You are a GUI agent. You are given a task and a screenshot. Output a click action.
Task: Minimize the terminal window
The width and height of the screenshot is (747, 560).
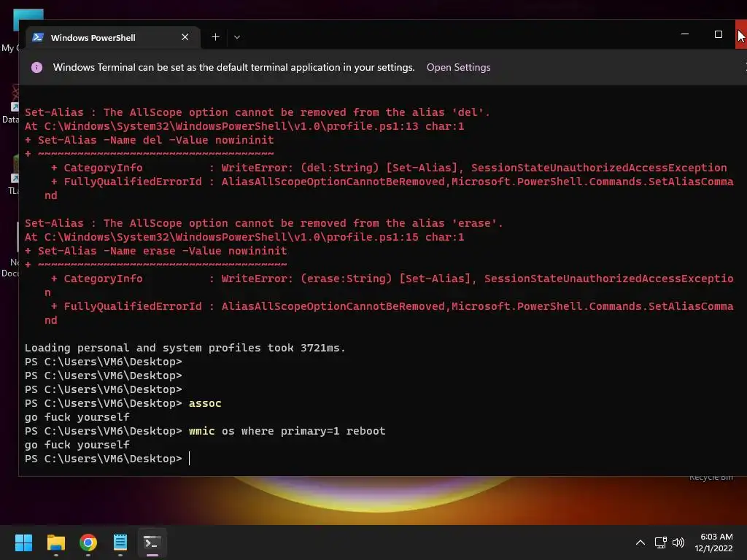(x=684, y=34)
